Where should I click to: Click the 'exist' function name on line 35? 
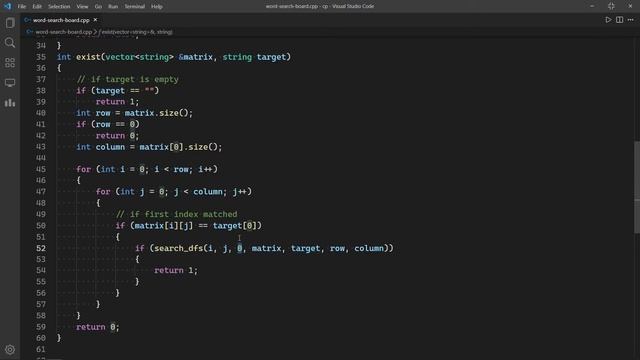coord(88,57)
